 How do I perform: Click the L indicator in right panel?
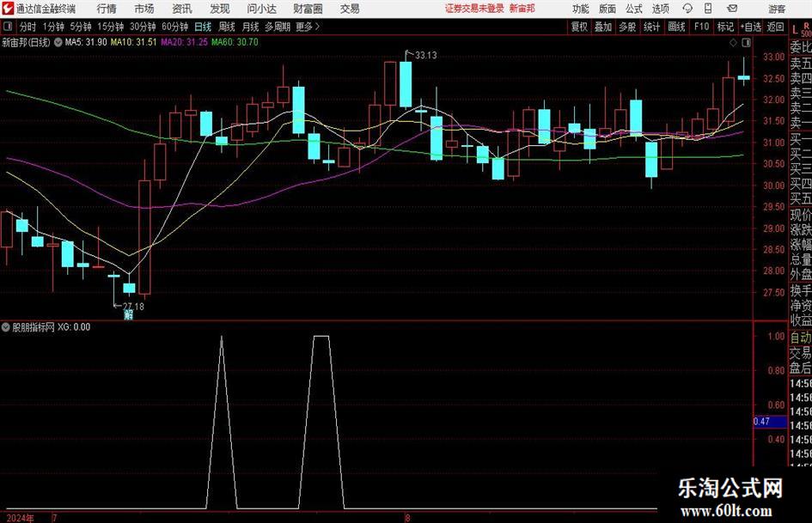[x=796, y=30]
